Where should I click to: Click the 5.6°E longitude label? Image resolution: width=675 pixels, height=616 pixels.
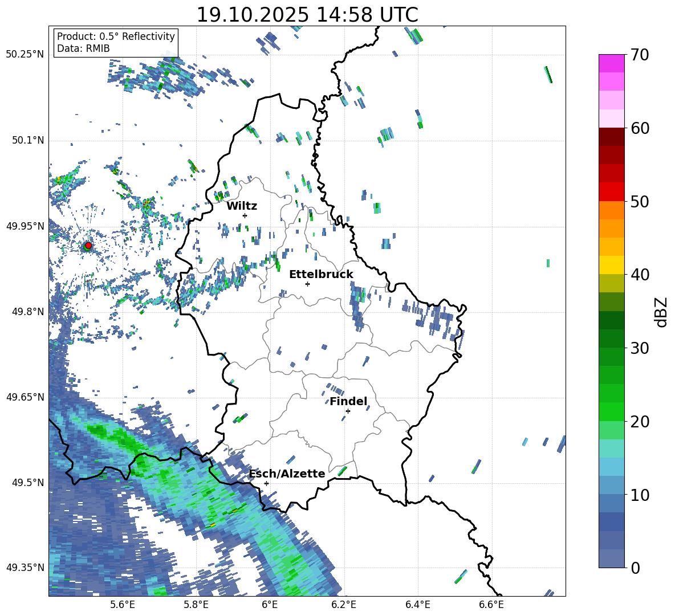(x=123, y=605)
